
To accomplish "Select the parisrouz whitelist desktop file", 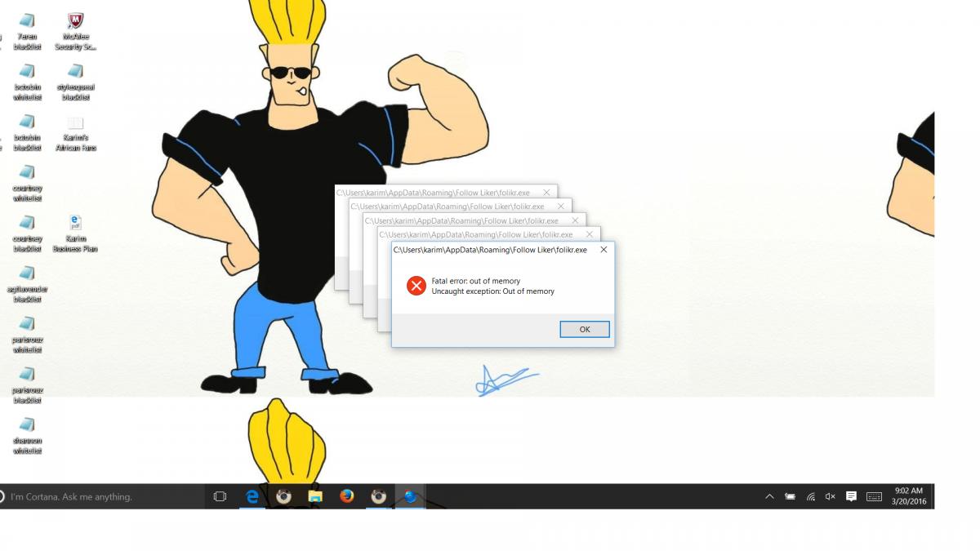I will [x=27, y=335].
